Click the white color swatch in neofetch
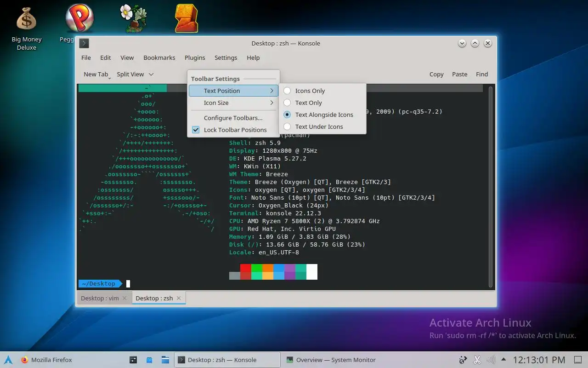Viewport: 588px width, 368px height. 312,272
